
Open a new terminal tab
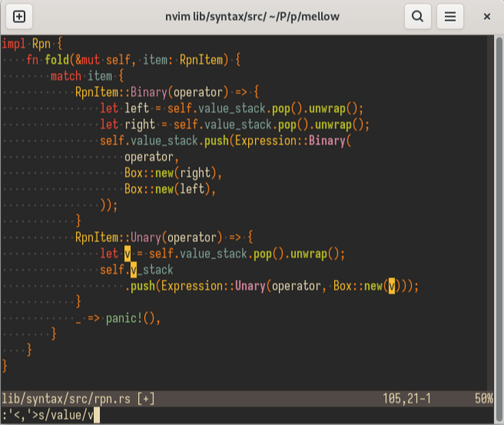(19, 16)
